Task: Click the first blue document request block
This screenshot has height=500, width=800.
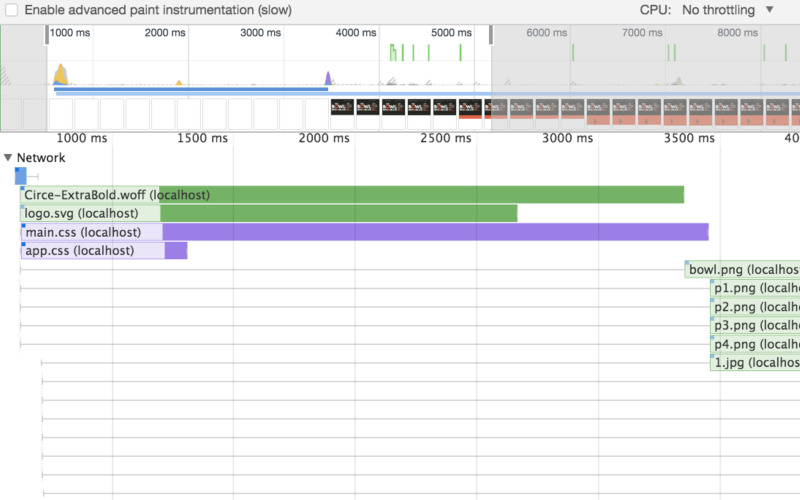Action: (x=20, y=176)
